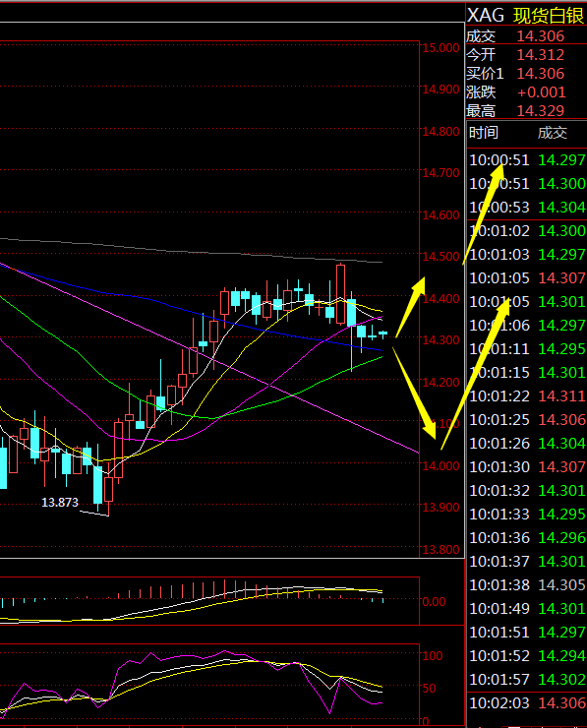Click the MACD 0.00 axis label

tap(434, 602)
